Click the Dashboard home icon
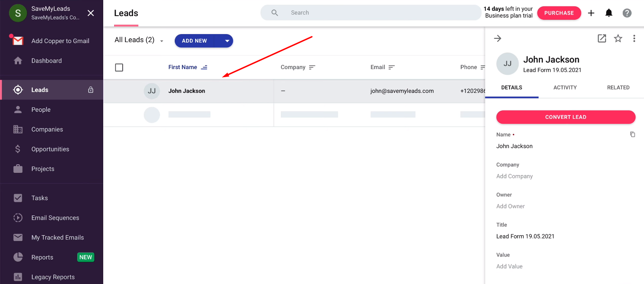This screenshot has width=644, height=284. pyautogui.click(x=18, y=61)
